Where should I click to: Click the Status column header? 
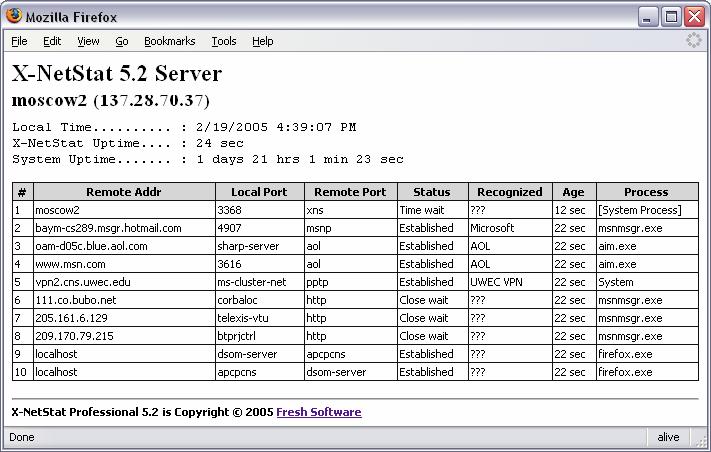[432, 192]
